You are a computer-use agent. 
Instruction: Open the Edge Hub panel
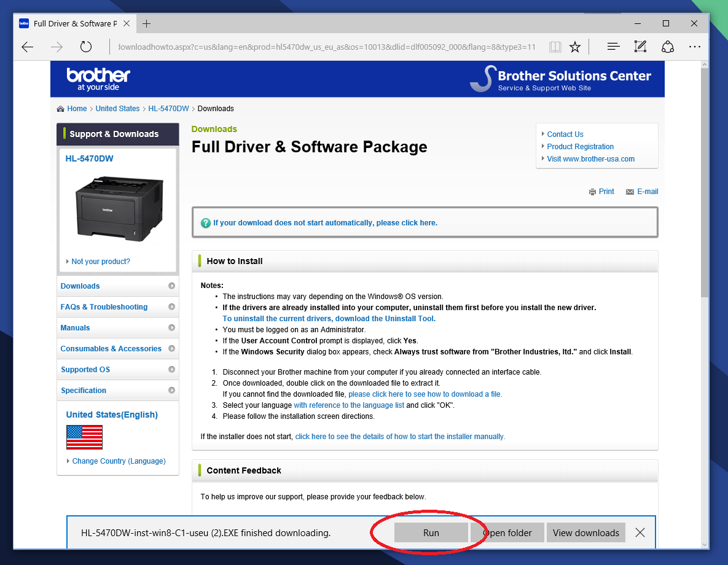click(x=613, y=47)
